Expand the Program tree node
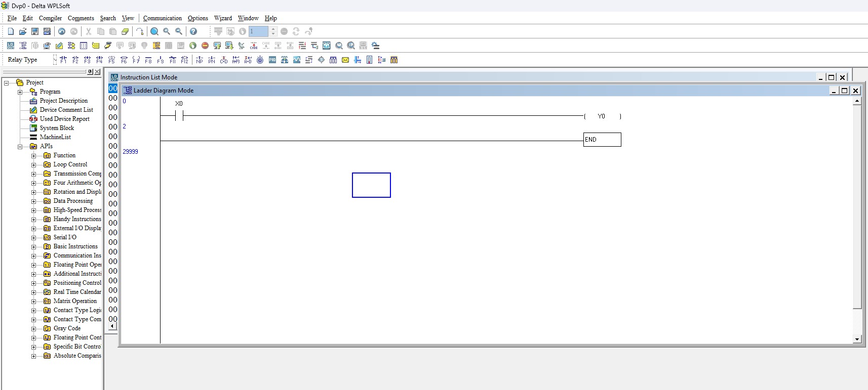This screenshot has width=868, height=390. (x=20, y=92)
